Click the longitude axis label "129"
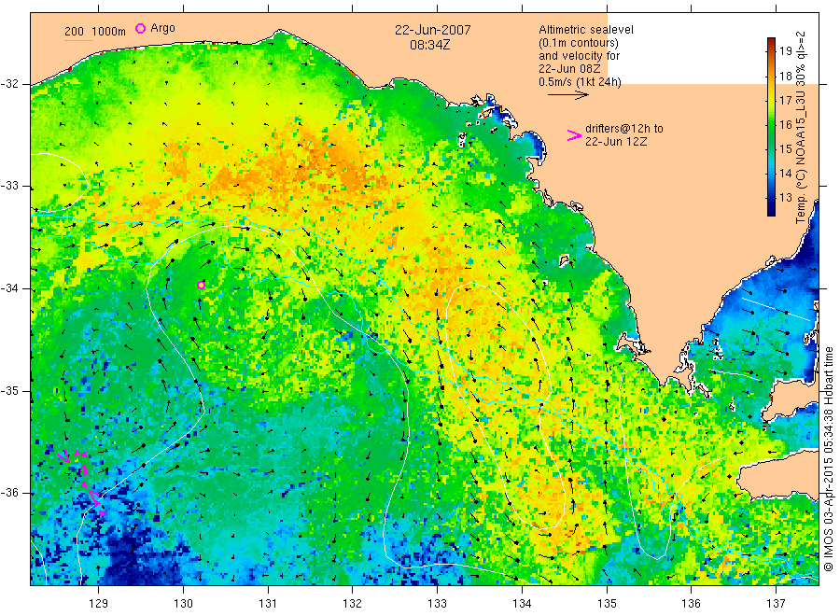The height and width of the screenshot is (616, 840). click(99, 604)
